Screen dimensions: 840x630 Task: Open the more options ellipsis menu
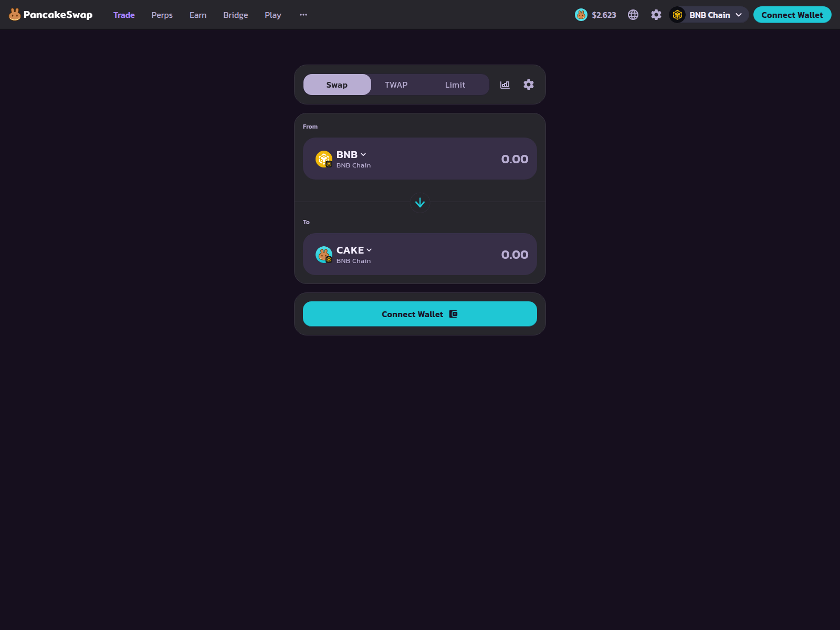[x=303, y=15]
